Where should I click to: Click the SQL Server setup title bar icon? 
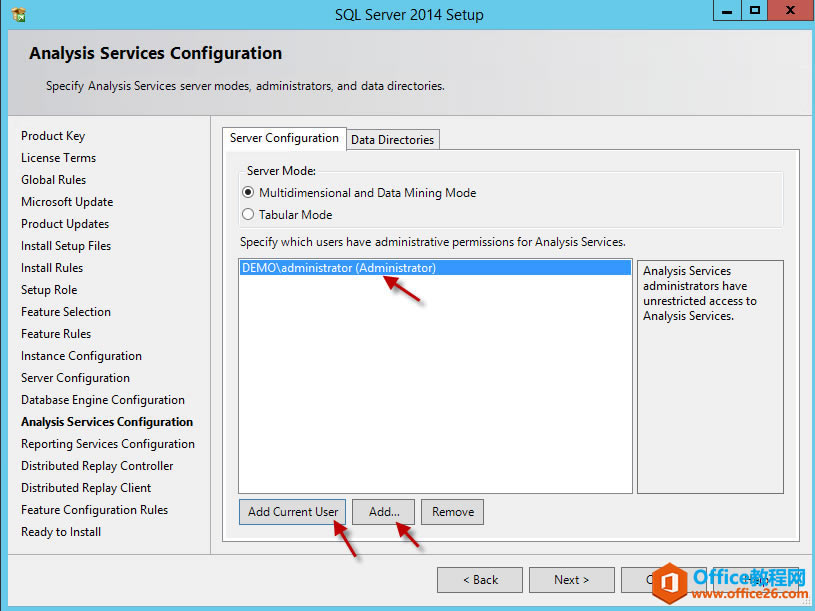[19, 15]
